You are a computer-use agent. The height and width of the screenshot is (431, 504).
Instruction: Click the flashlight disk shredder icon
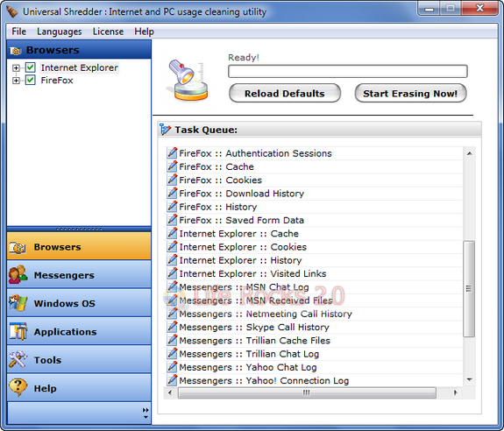point(188,81)
